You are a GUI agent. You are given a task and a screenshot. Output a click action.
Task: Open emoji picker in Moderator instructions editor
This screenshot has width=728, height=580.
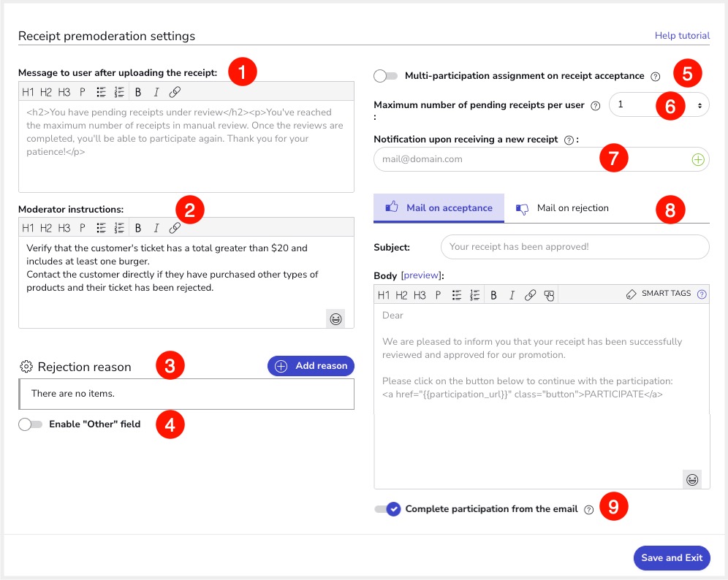pyautogui.click(x=335, y=318)
